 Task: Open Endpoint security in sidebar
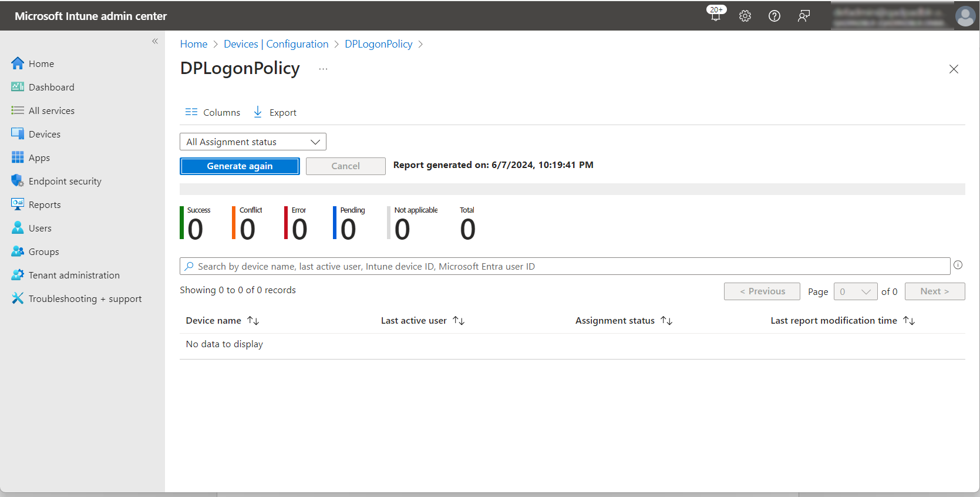[65, 181]
